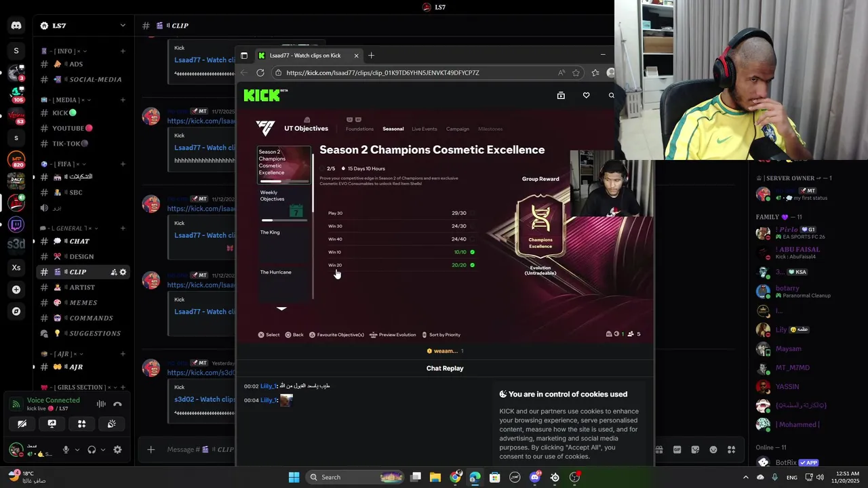Viewport: 868px width, 488px height.
Task: Create invite for CLIP channel
Action: click(114, 272)
